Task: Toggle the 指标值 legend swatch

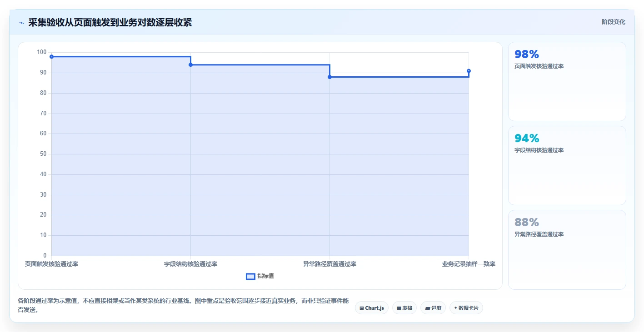Action: [250, 276]
